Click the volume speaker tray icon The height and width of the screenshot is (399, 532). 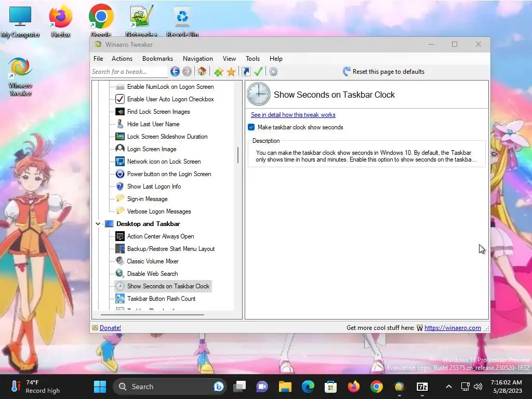coord(478,387)
